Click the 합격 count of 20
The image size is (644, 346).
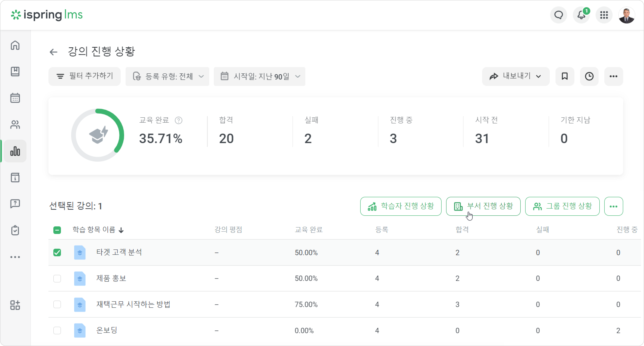pyautogui.click(x=226, y=139)
